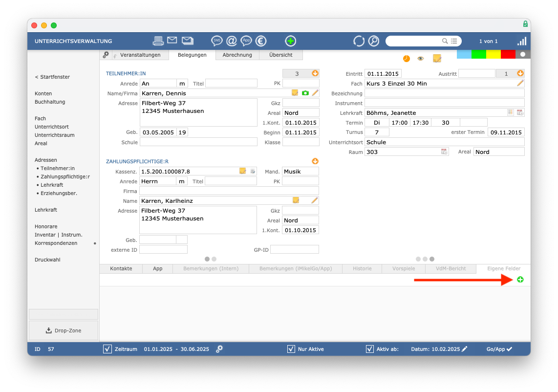
Task: Uncheck the Nur Aktive checkbox
Action: click(291, 349)
